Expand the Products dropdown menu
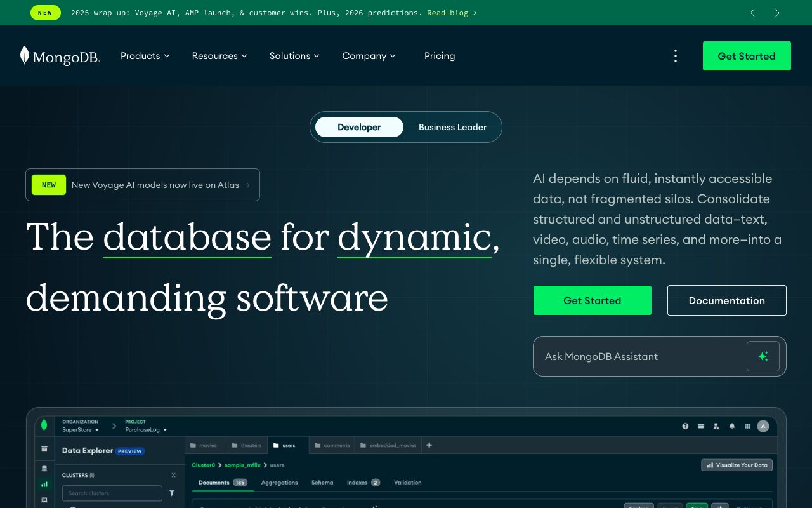The width and height of the screenshot is (812, 508). [x=145, y=56]
